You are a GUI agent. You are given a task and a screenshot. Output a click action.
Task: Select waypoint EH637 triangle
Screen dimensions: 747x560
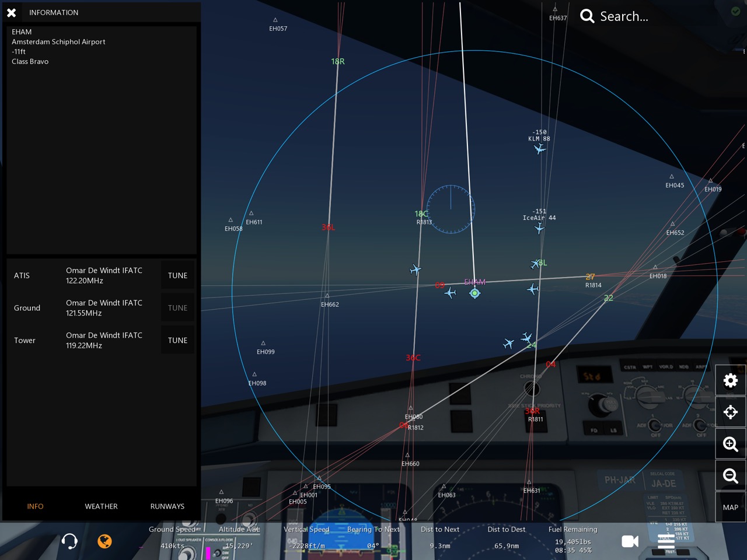point(555,9)
